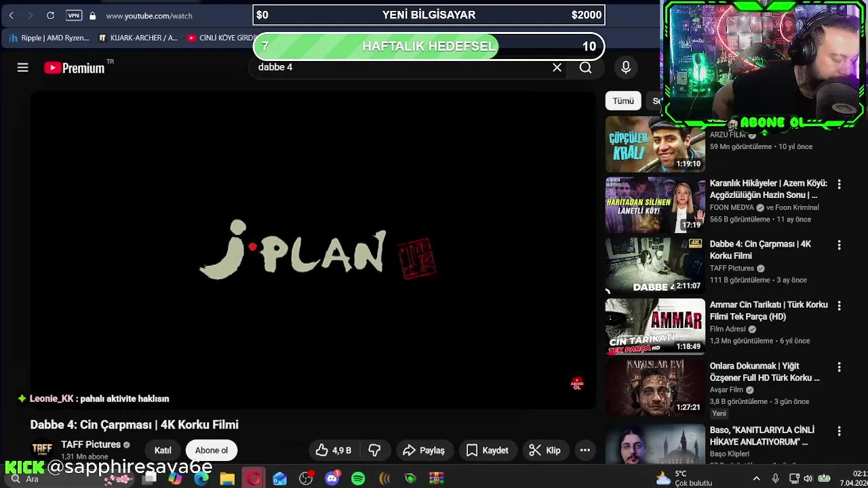Open the VPN badge in address bar
This screenshot has width=868, height=488.
click(x=74, y=15)
